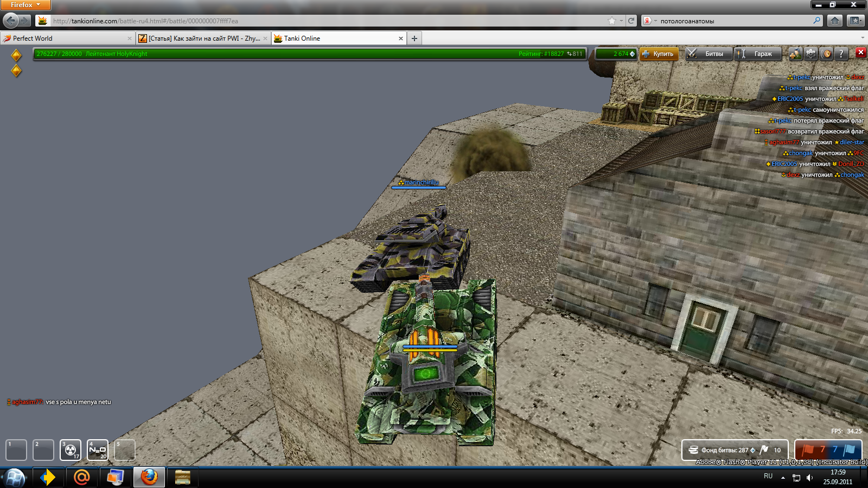
Task: Select empty supply slot 1
Action: coord(16,450)
